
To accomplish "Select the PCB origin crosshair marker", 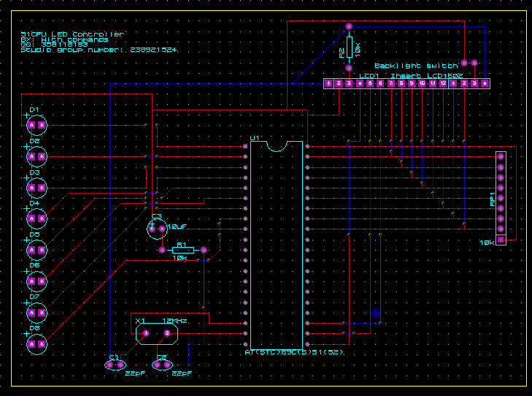I will 375,313.
